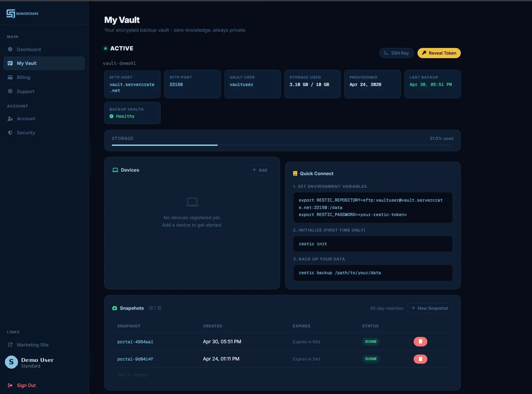This screenshot has width=532, height=394.
Task: Click the STATUS column header
Action: click(370, 326)
